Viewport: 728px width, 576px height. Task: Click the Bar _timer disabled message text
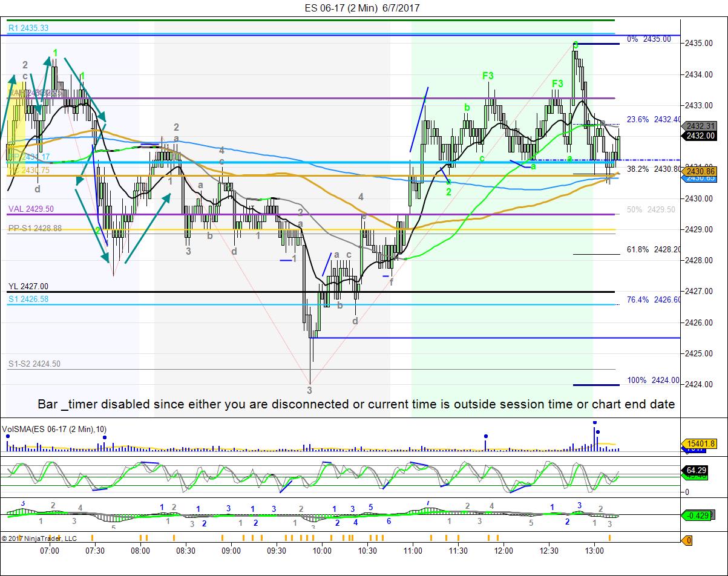tap(356, 404)
